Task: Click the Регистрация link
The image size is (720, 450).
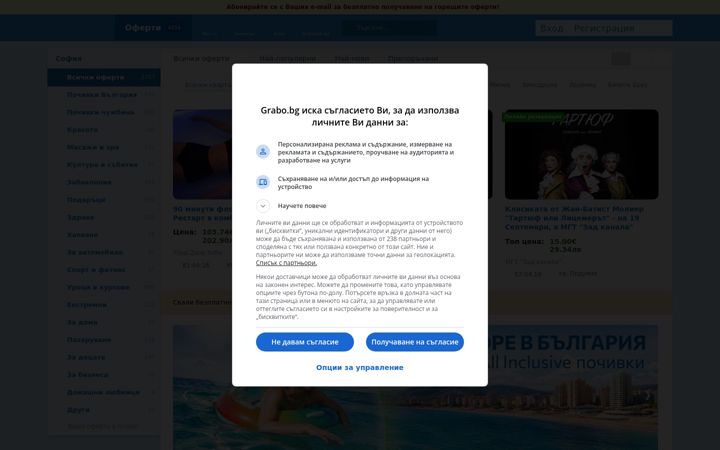Action: click(604, 28)
